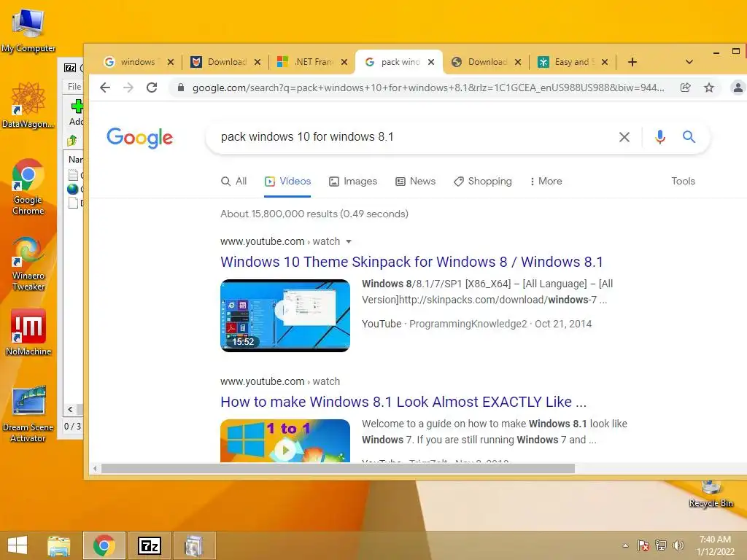Click the Google logo
747x560 pixels.
point(139,138)
